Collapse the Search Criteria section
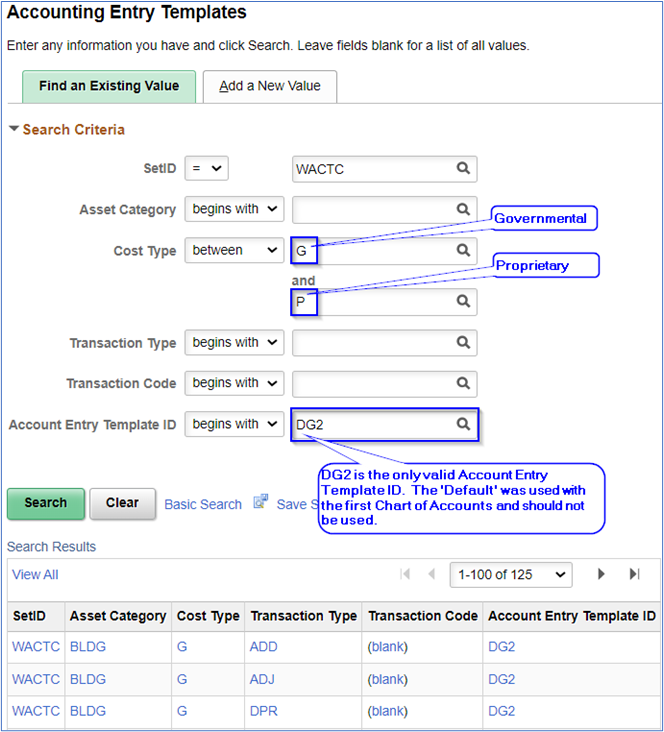The width and height of the screenshot is (664, 732). [x=14, y=130]
